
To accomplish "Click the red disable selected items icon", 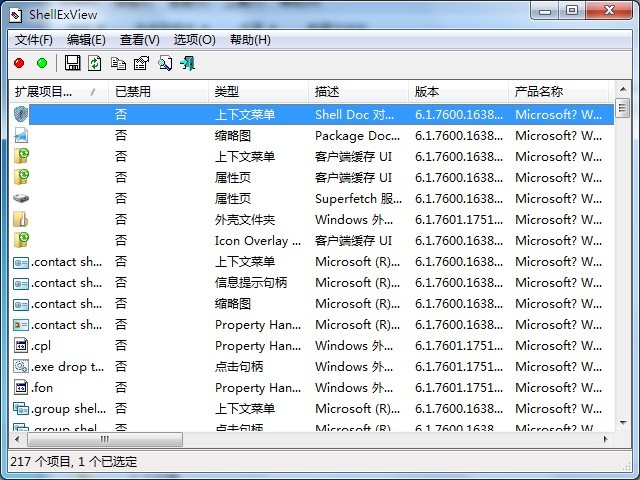I will click(x=19, y=63).
